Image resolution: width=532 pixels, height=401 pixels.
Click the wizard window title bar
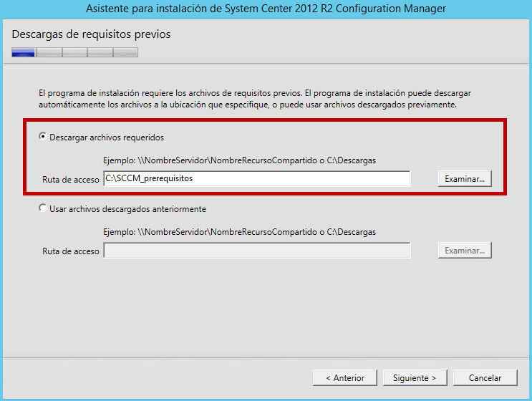(266, 9)
